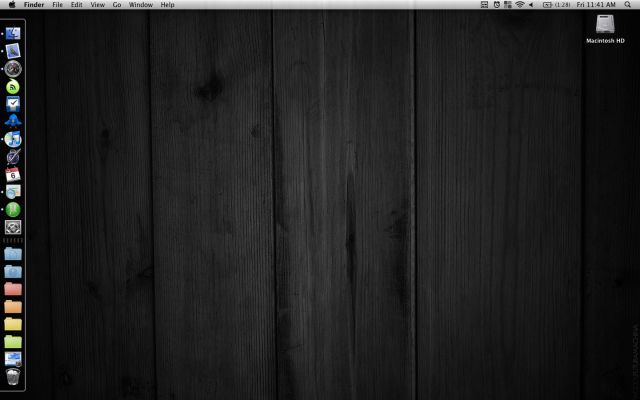The image size is (640, 400).
Task: Open the Wi-Fi status menu
Action: 519,5
